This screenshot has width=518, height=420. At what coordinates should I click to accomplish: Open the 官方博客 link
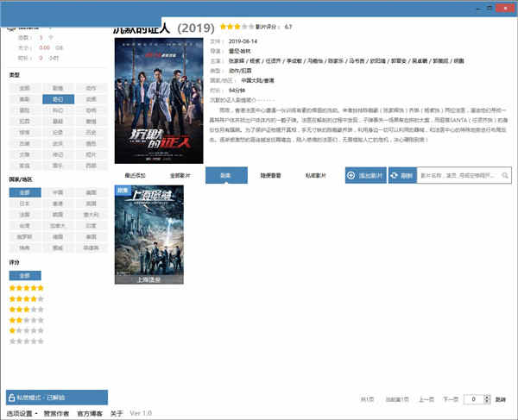(x=90, y=413)
